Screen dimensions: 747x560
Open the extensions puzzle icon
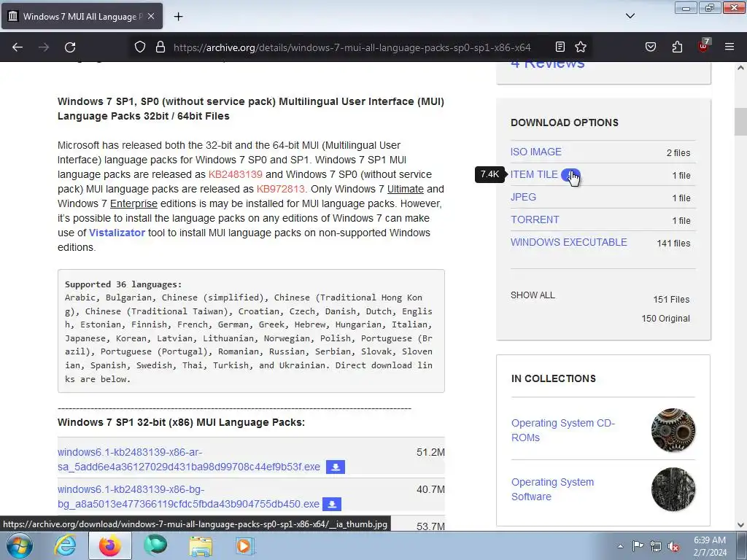677,47
